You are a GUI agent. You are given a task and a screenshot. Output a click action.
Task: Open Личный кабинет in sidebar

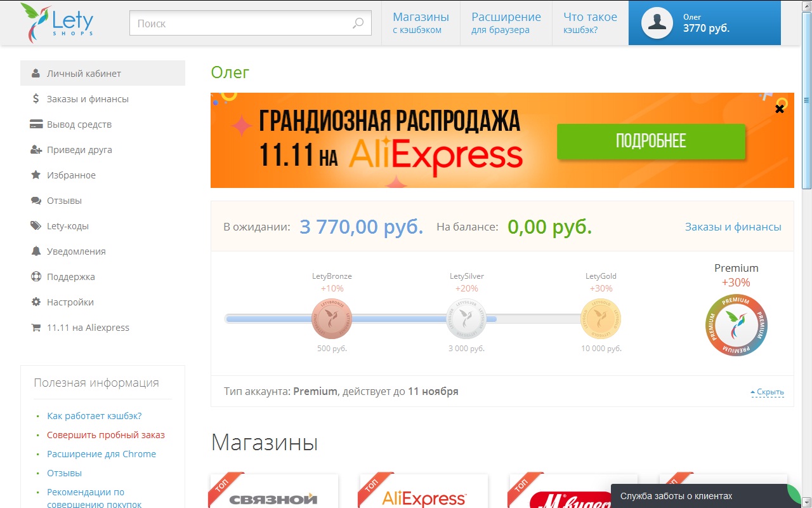pos(103,73)
